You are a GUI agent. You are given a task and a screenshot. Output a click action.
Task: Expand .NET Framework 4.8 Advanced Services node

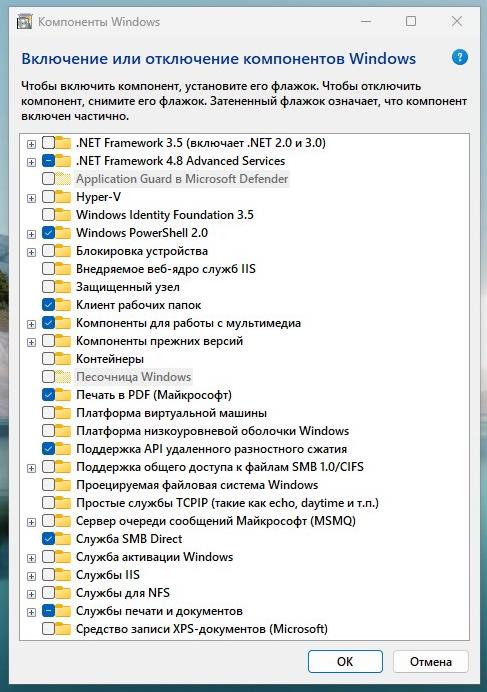pos(31,162)
